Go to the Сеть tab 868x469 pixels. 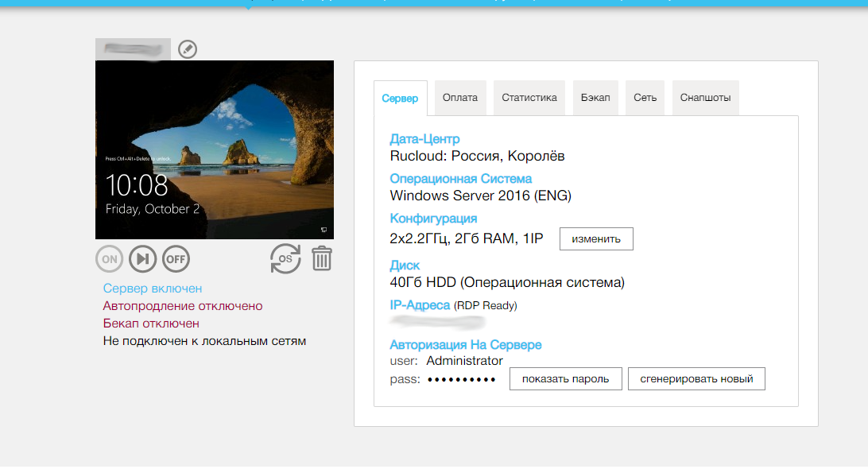click(x=645, y=98)
